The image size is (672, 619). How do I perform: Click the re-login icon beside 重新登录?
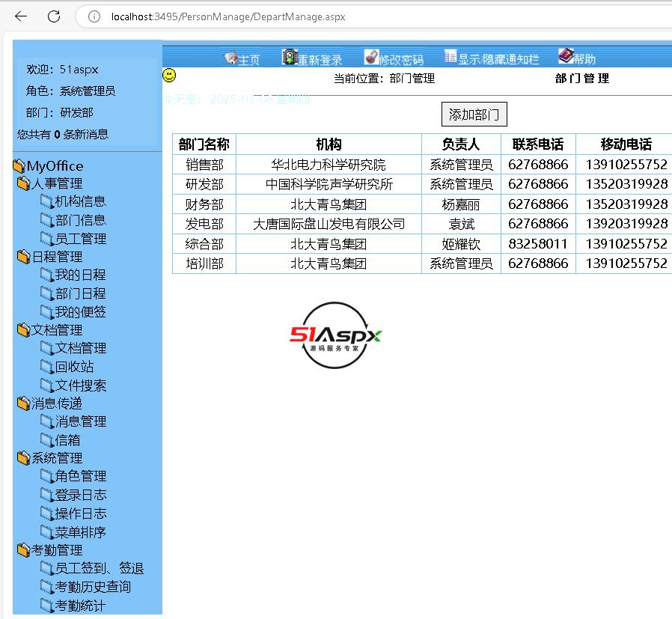pos(290,57)
